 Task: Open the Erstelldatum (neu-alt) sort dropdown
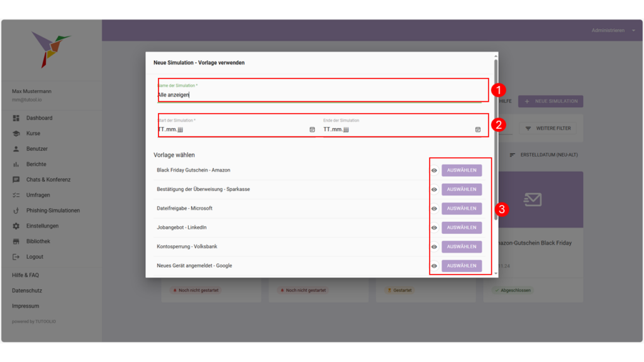pyautogui.click(x=543, y=155)
